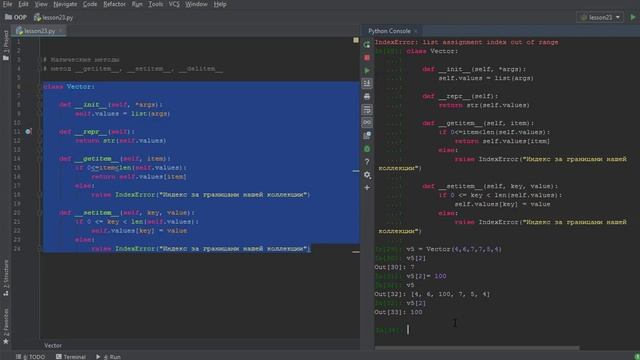
Task: Click override gutter marker on line 11
Action: 28,131
